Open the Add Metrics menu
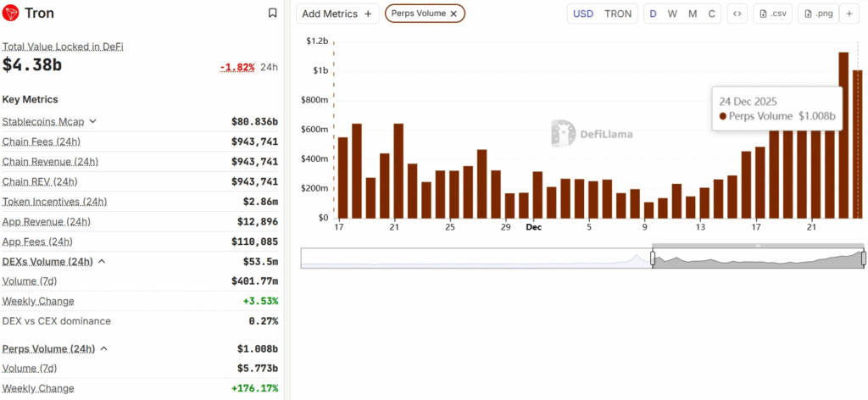 click(337, 14)
